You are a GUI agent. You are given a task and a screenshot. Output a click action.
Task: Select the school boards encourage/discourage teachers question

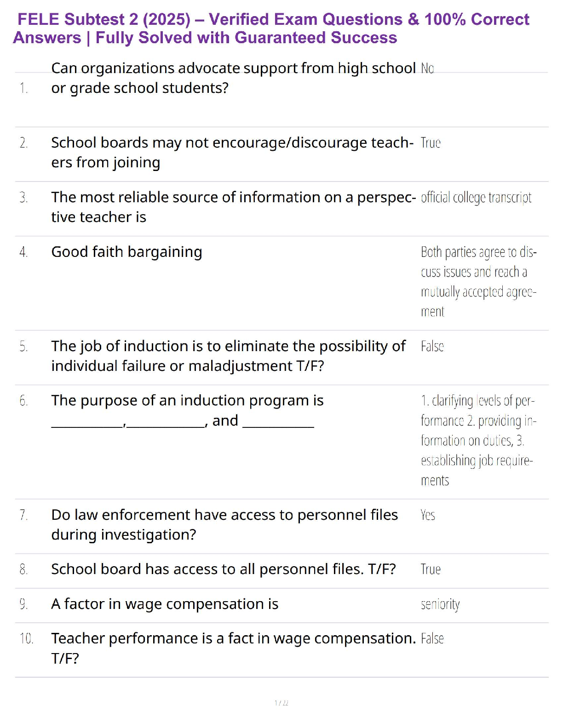(232, 153)
